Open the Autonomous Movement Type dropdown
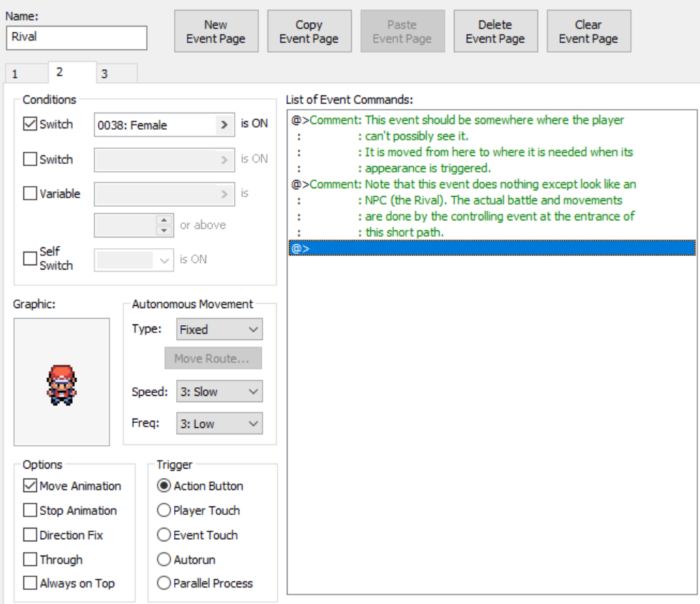 (219, 329)
